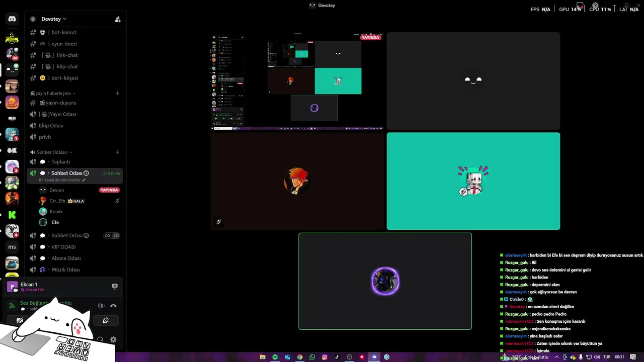This screenshot has width=644, height=362.
Task: Add channel to yayın haberleşme with plus
Action: pyautogui.click(x=117, y=93)
